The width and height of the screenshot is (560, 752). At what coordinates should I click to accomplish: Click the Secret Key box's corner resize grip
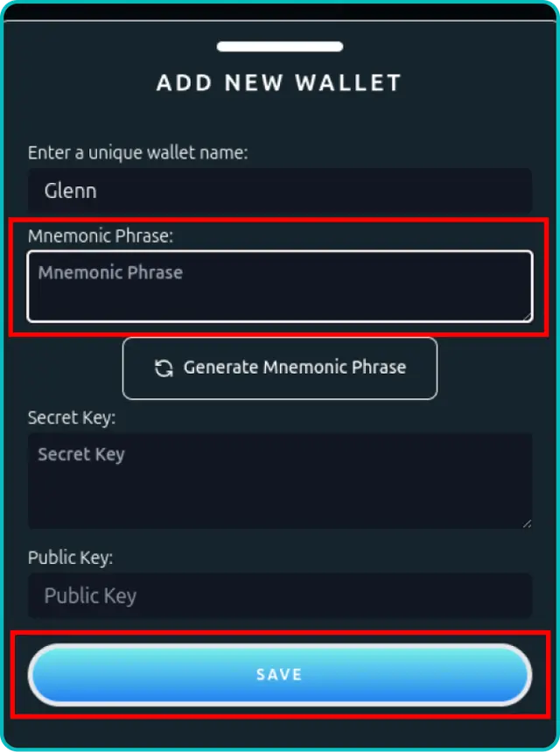527,524
